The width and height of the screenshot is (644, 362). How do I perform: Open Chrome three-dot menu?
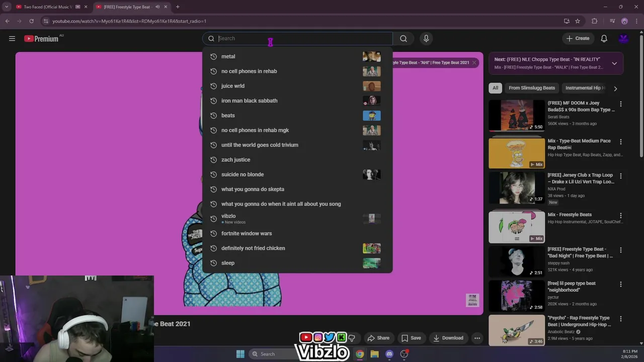pos(637,21)
